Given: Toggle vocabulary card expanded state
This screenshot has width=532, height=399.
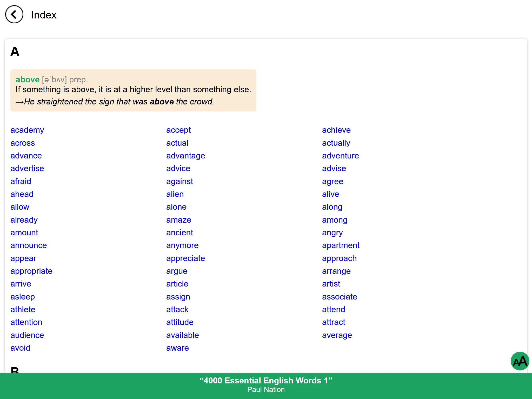Looking at the screenshot, I should [133, 90].
